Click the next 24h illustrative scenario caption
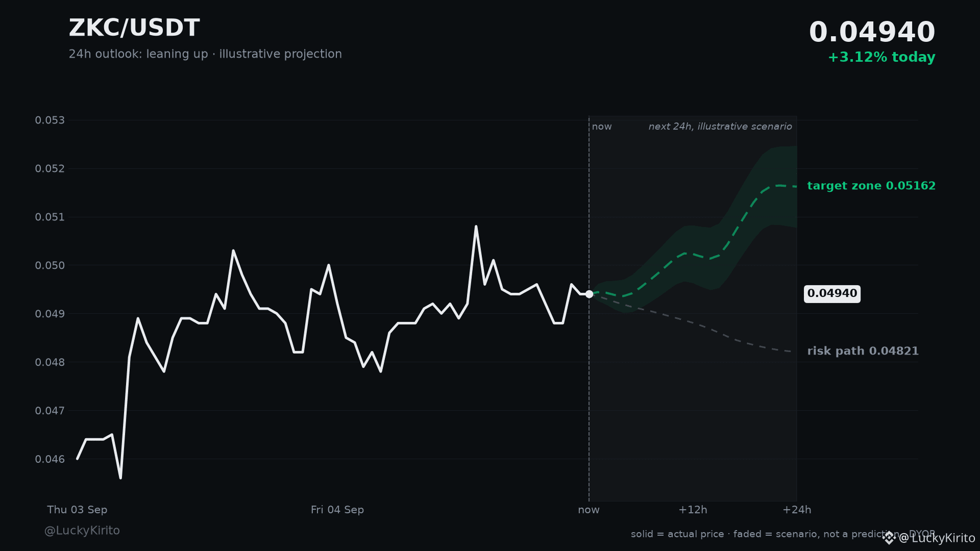This screenshot has height=551, width=980. 720,127
